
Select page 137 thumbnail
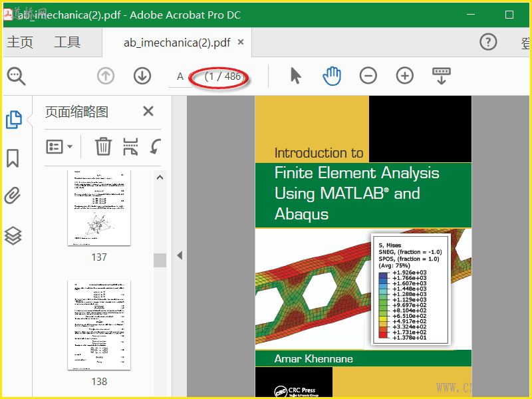[x=99, y=207]
